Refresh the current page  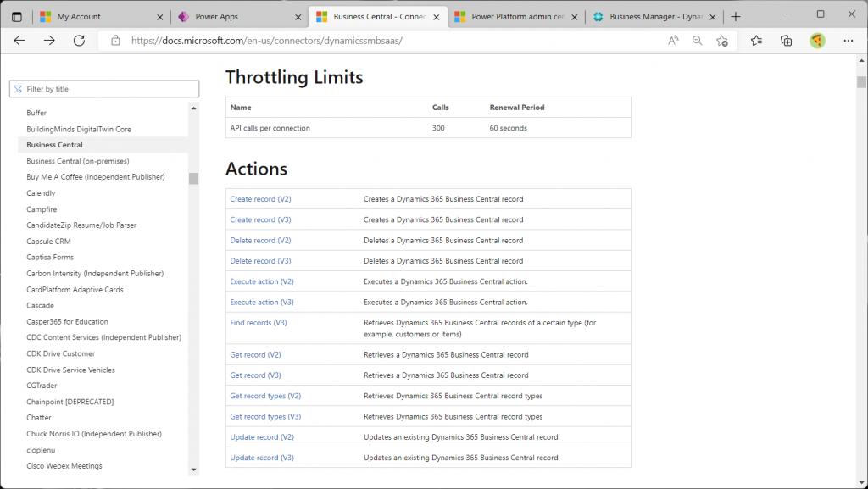click(79, 41)
